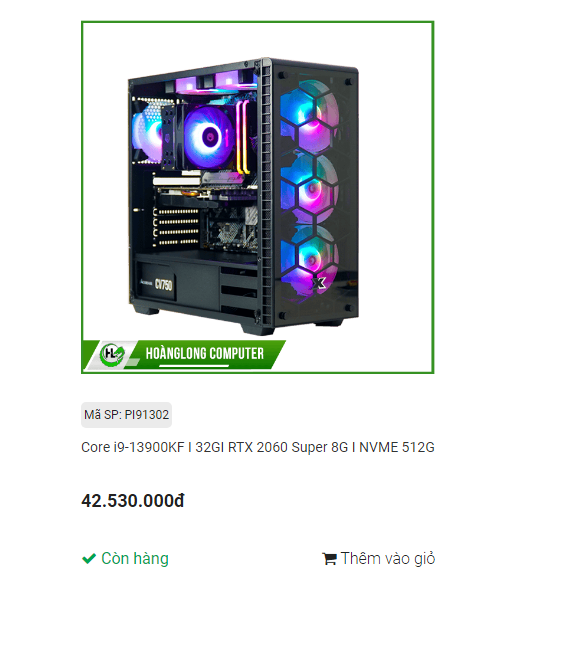Click the top-mounted purple case fans
The width and height of the screenshot is (576, 667).
pyautogui.click(x=214, y=83)
